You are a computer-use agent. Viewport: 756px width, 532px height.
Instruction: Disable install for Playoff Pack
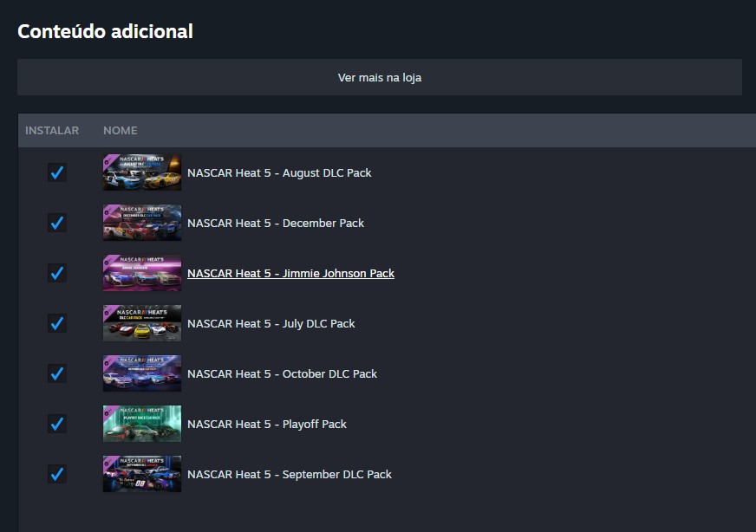pyautogui.click(x=57, y=424)
